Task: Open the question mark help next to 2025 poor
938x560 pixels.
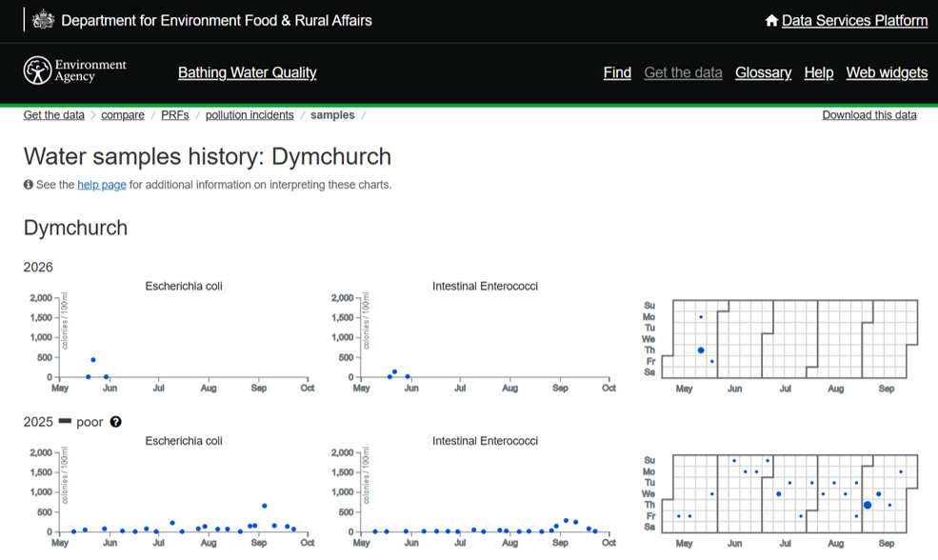Action: 115,422
